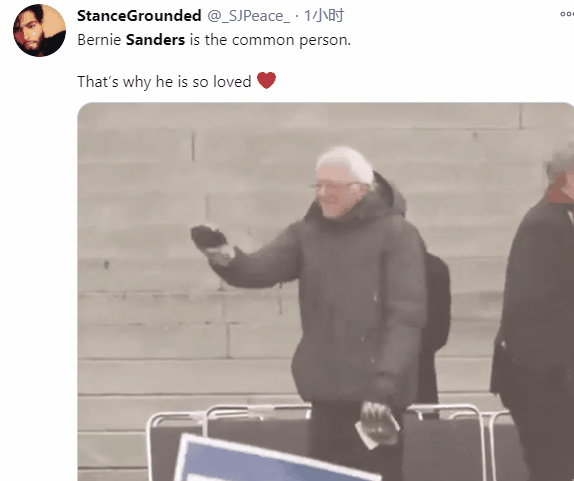The image size is (574, 481).
Task: Click the 'That's why he is so loved' line
Action: tap(164, 81)
